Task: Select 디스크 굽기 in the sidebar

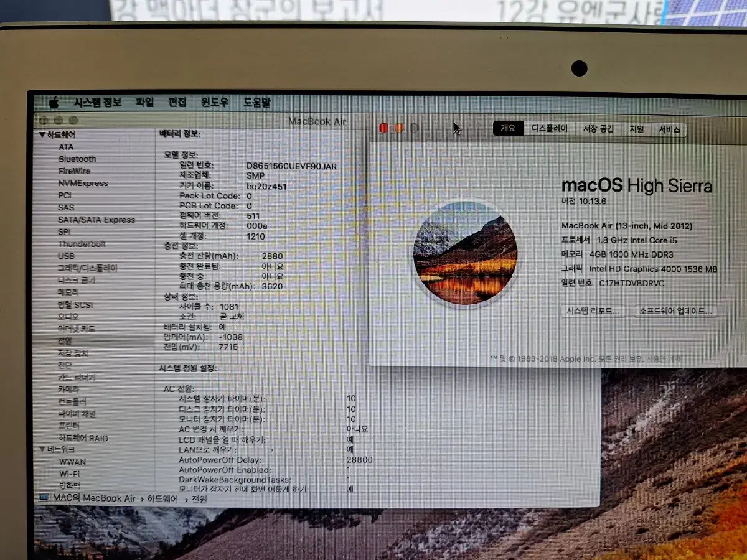Action: click(x=77, y=280)
